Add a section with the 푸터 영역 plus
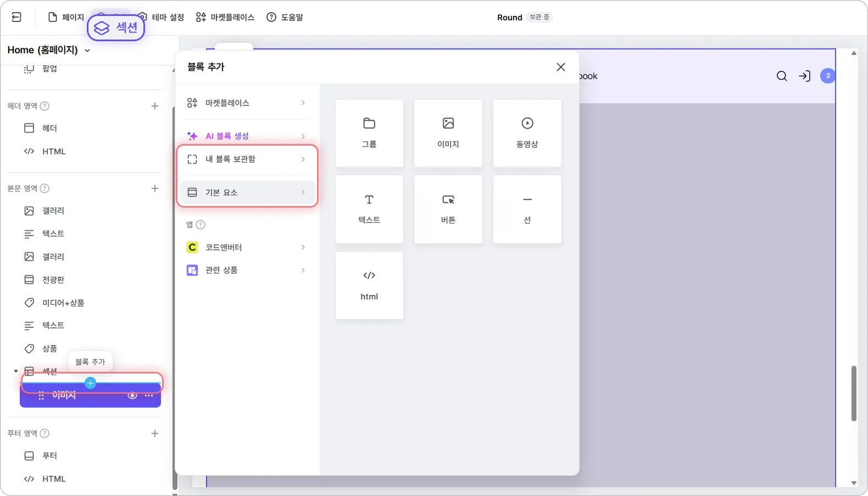 pyautogui.click(x=155, y=433)
